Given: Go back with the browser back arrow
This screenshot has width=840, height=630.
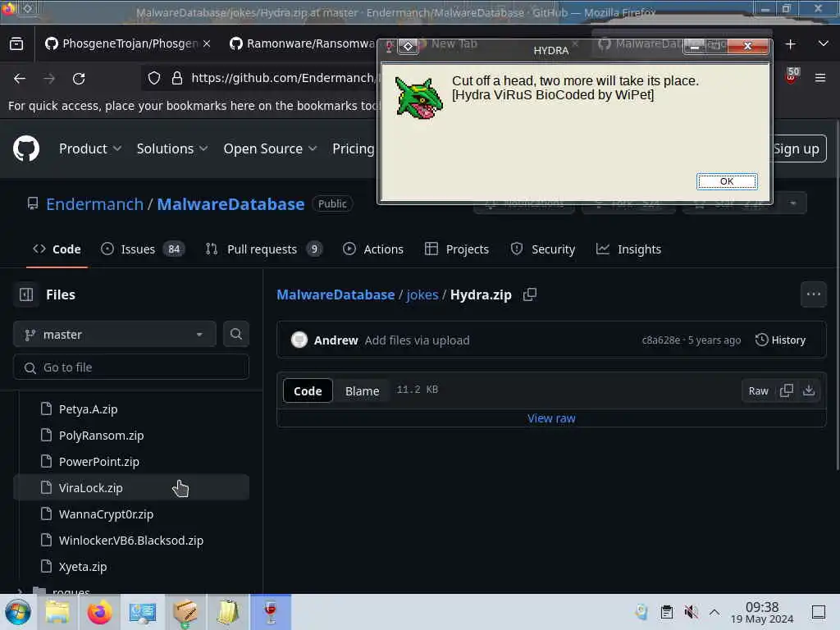Looking at the screenshot, I should pos(20,78).
